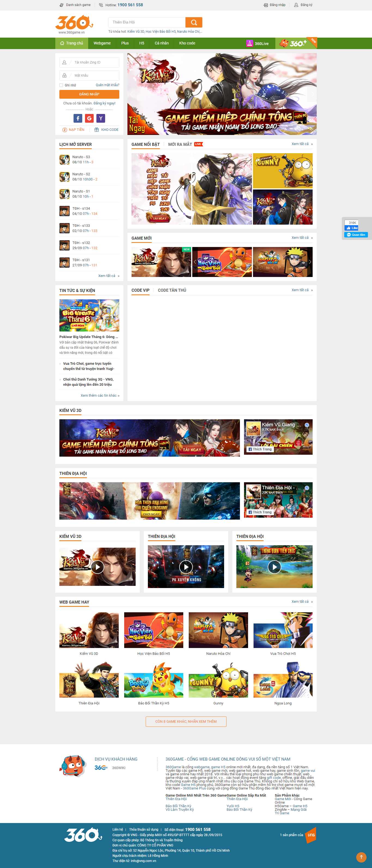Open Vua Trò Chơi H5 game thumbnail
This screenshot has width=372, height=868.
283,630
